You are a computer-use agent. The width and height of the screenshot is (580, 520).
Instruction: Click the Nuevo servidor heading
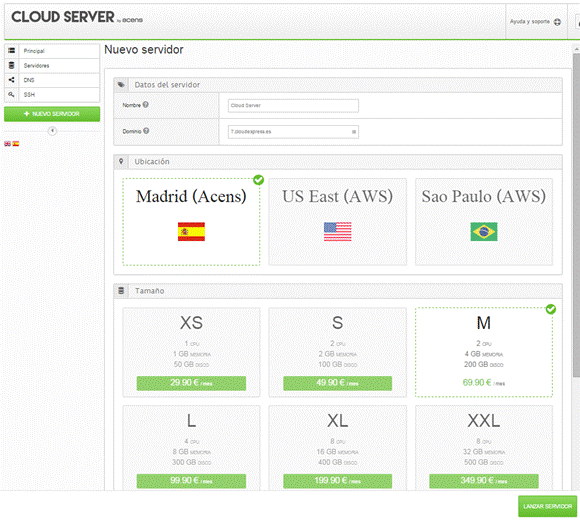point(144,50)
